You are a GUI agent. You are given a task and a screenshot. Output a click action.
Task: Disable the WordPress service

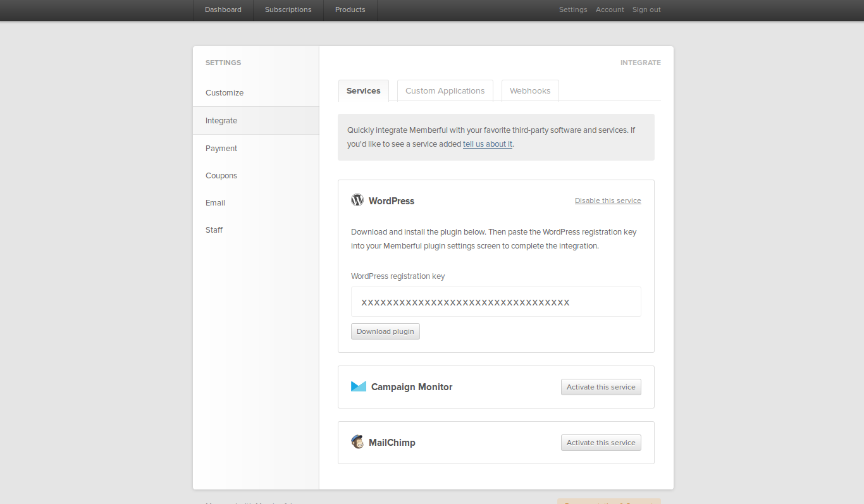[x=608, y=200]
